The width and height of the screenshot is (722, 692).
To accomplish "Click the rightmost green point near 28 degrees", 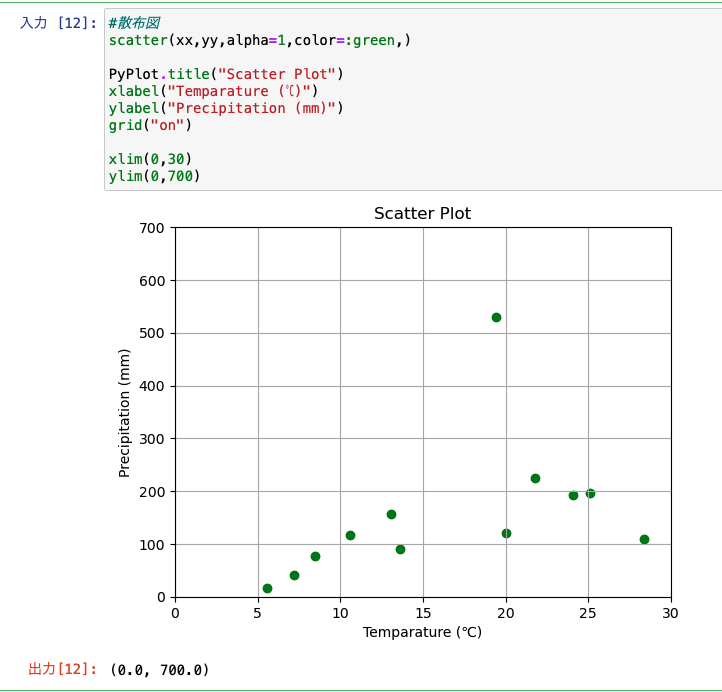I will (x=644, y=540).
